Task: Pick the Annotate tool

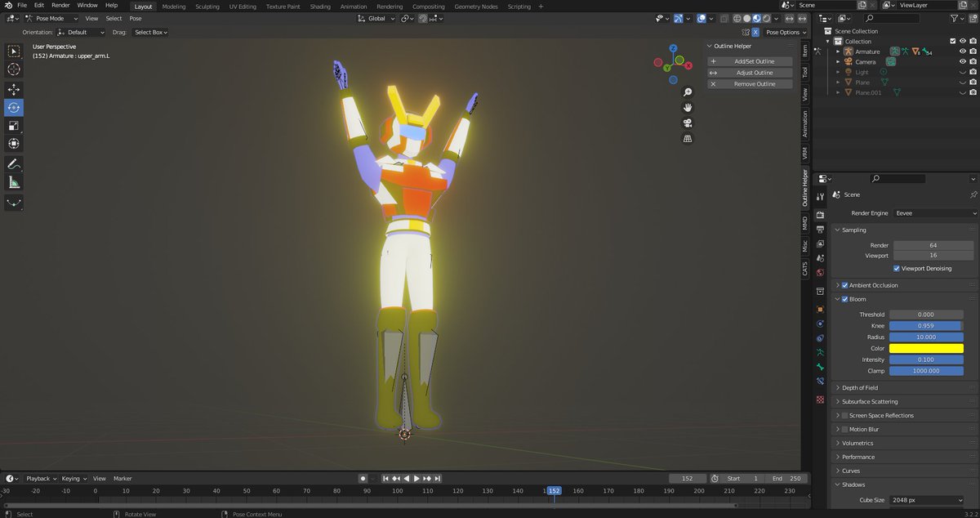Action: click(14, 164)
